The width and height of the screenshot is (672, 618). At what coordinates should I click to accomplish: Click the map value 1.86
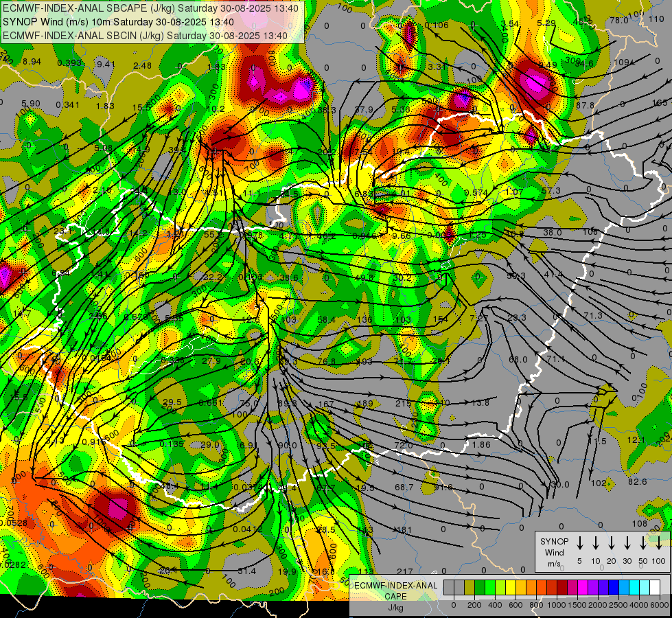point(481,445)
